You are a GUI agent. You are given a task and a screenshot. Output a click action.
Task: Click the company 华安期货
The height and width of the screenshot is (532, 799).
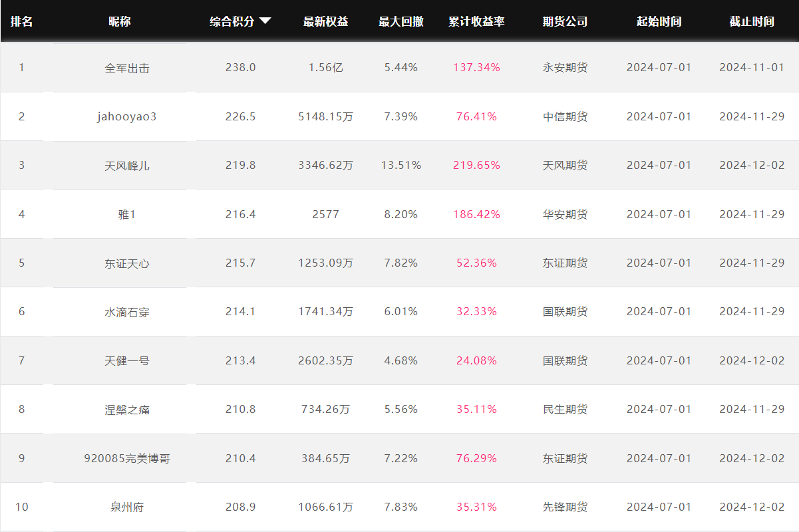pos(565,214)
